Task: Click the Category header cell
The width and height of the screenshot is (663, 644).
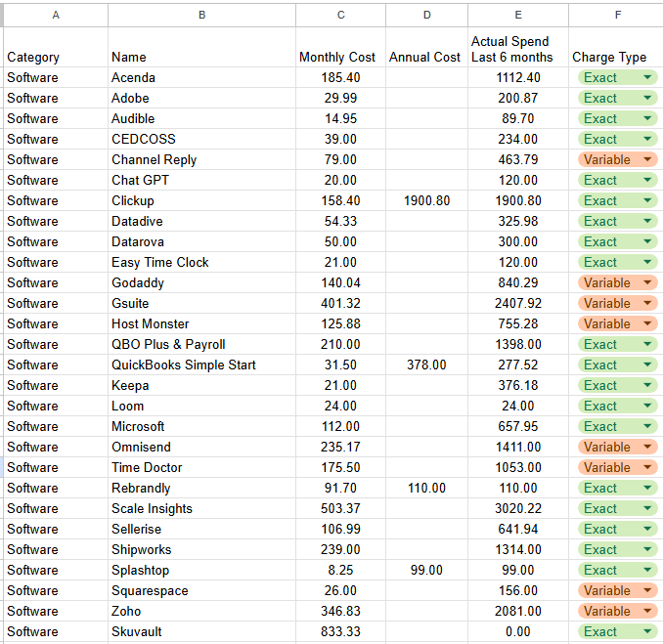Action: pyautogui.click(x=56, y=47)
